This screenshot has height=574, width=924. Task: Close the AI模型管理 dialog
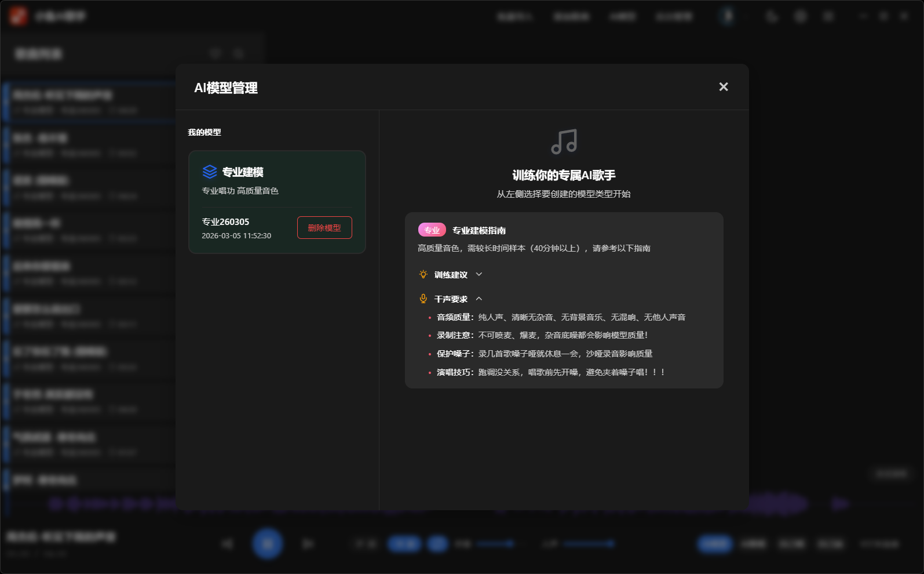[x=724, y=87]
